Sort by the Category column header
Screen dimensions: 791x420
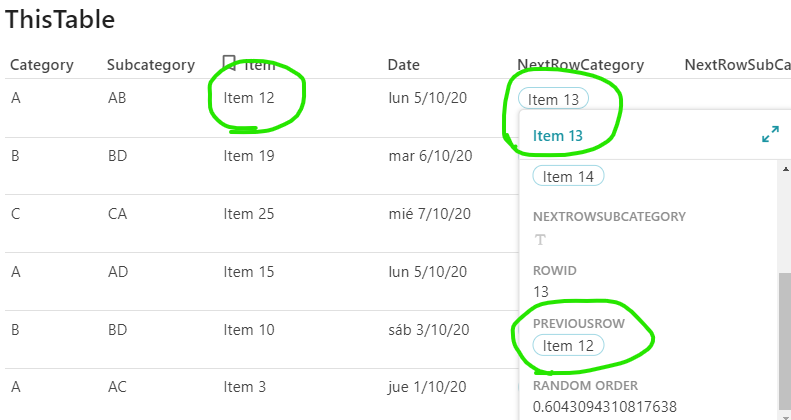click(x=42, y=65)
